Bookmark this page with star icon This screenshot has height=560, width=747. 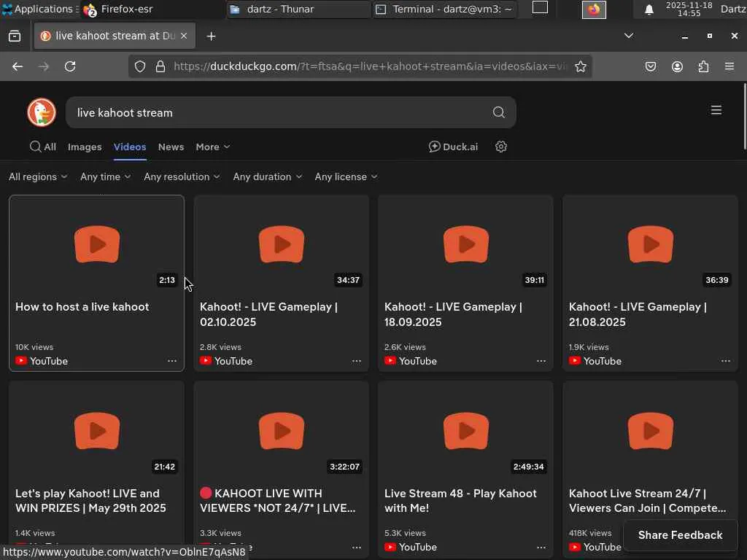[580, 66]
